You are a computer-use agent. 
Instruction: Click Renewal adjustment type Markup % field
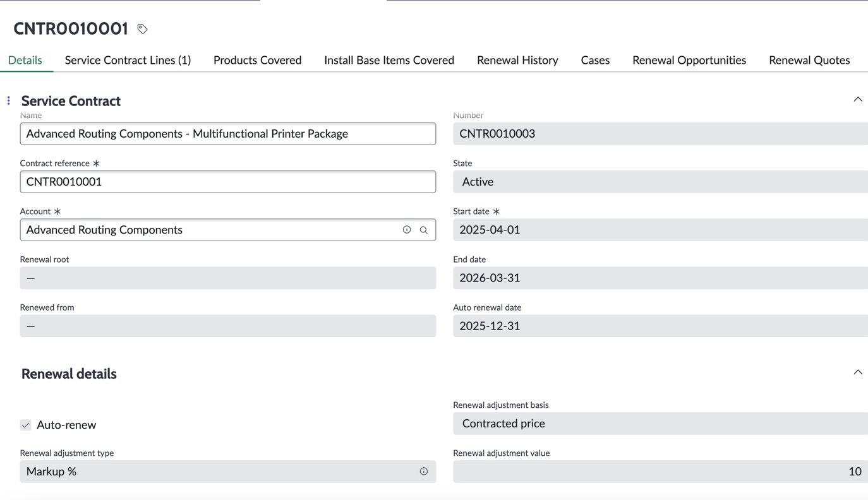228,472
